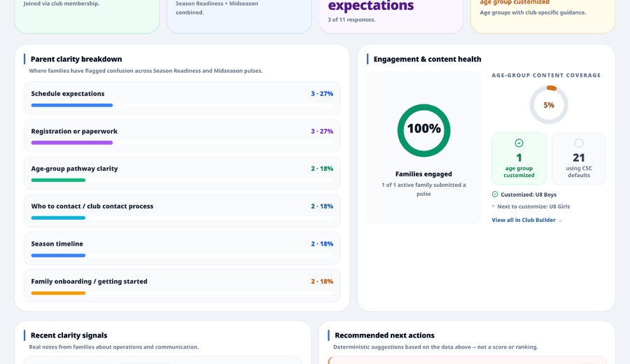Click the Recent clarity signals heading

(x=69, y=335)
